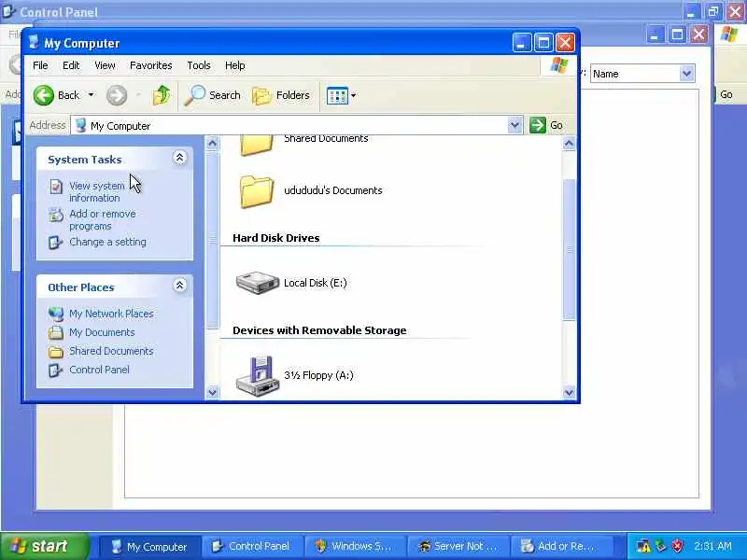The height and width of the screenshot is (560, 747).
Task: Open the File menu in My Computer
Action: pyautogui.click(x=40, y=65)
